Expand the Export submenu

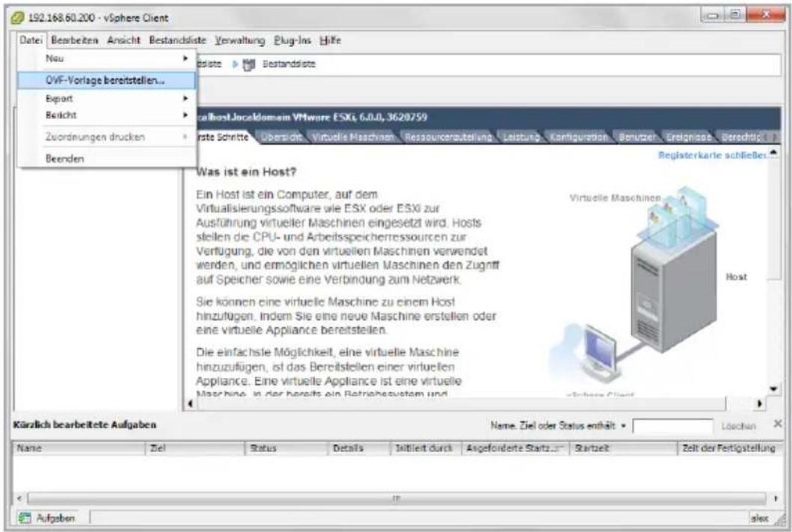[x=107, y=99]
